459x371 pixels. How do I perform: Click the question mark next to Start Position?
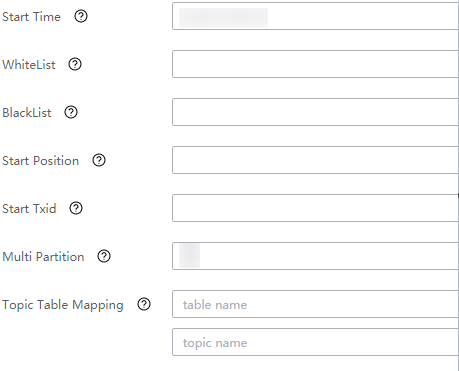tap(99, 160)
